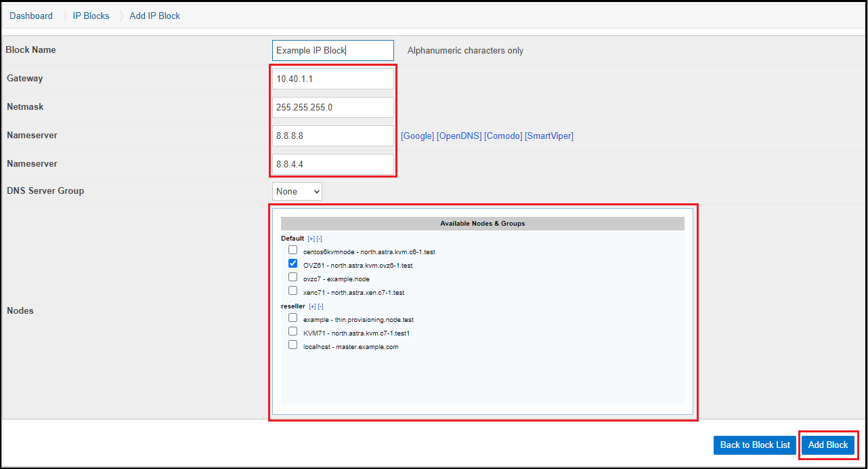Open the DNS Server Group dropdown
Viewport: 868px width, 469px height.
coord(297,191)
